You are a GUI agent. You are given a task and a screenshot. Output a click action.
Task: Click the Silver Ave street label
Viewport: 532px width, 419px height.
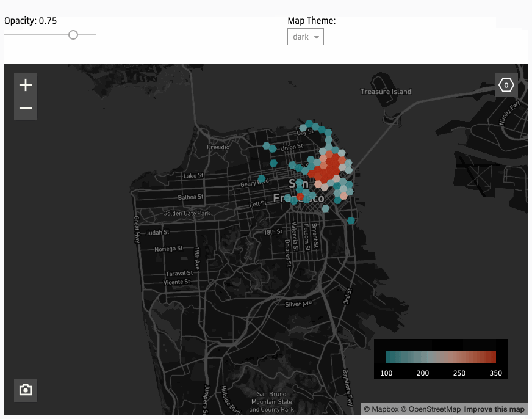coord(298,304)
